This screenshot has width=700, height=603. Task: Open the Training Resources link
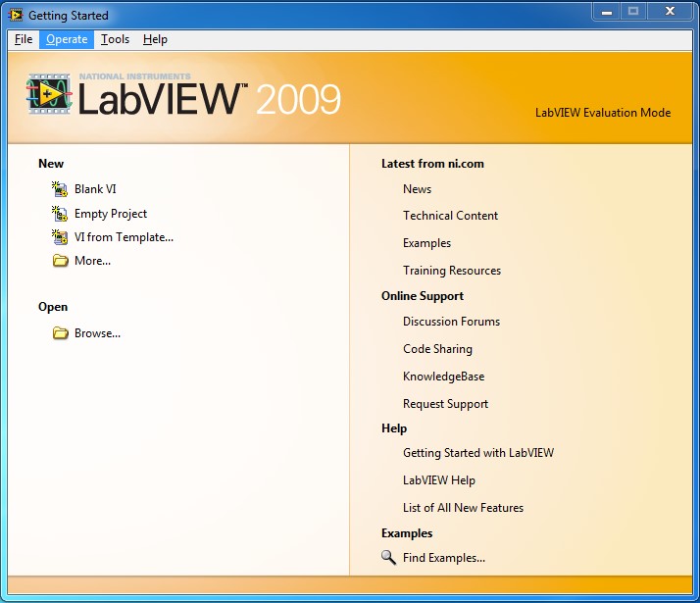click(x=452, y=271)
